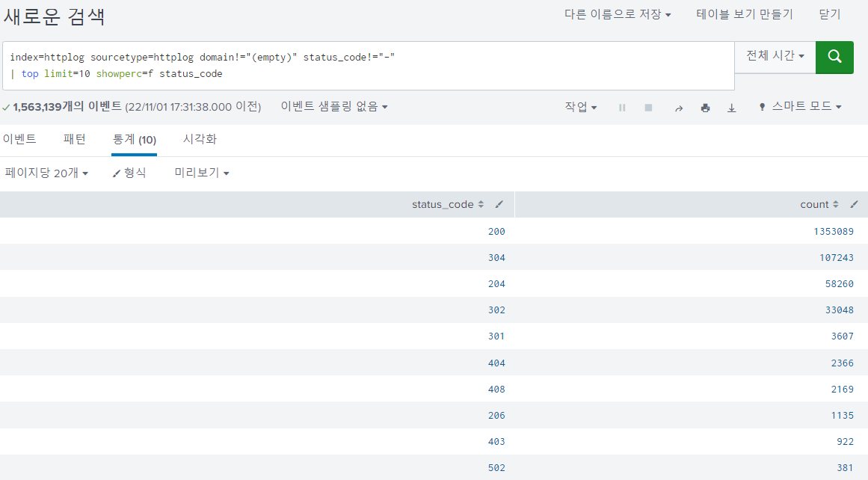The height and width of the screenshot is (480, 868).
Task: Click status_code value 204
Action: tap(496, 284)
